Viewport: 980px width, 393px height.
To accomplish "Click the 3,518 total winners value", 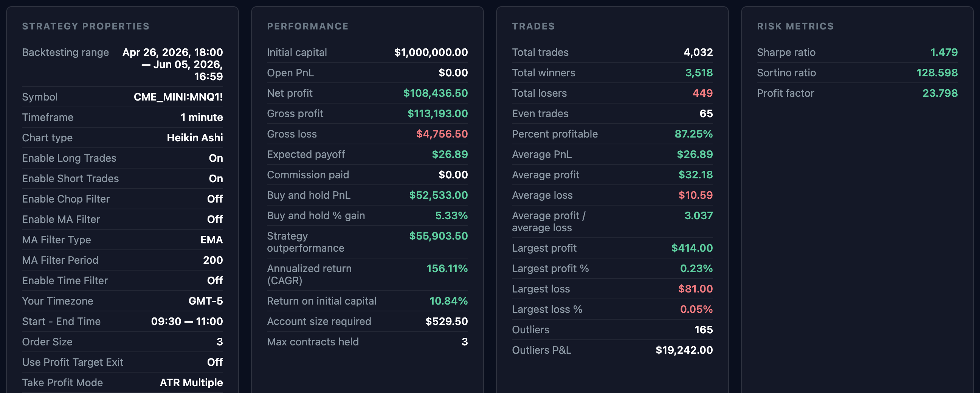I will click(x=699, y=73).
